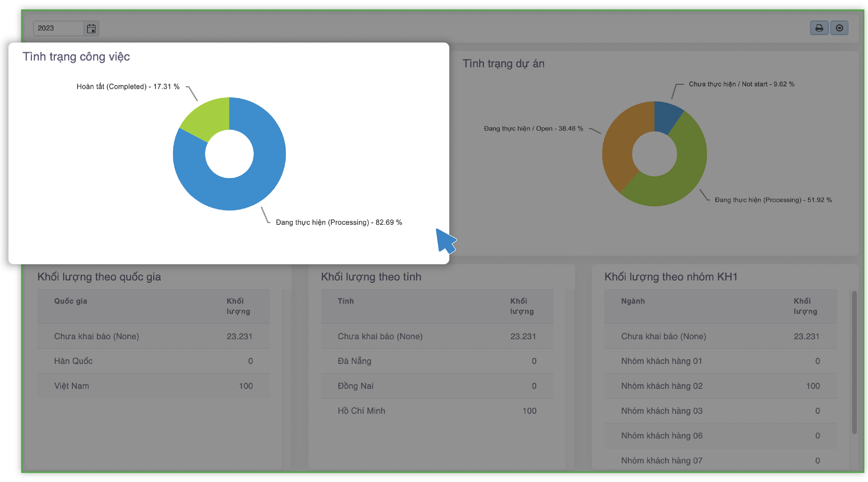Select the 'Đồng Nai' row
This screenshot has width=868, height=482.
437,386
